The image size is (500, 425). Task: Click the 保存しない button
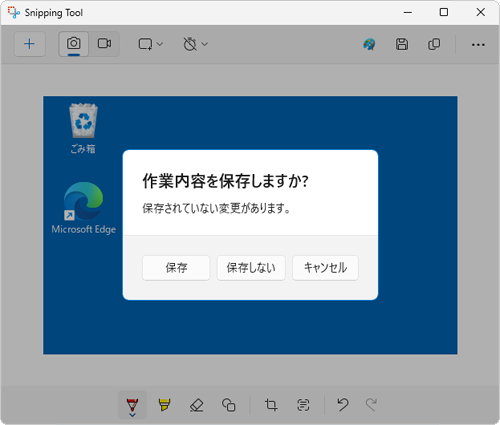[x=251, y=268]
